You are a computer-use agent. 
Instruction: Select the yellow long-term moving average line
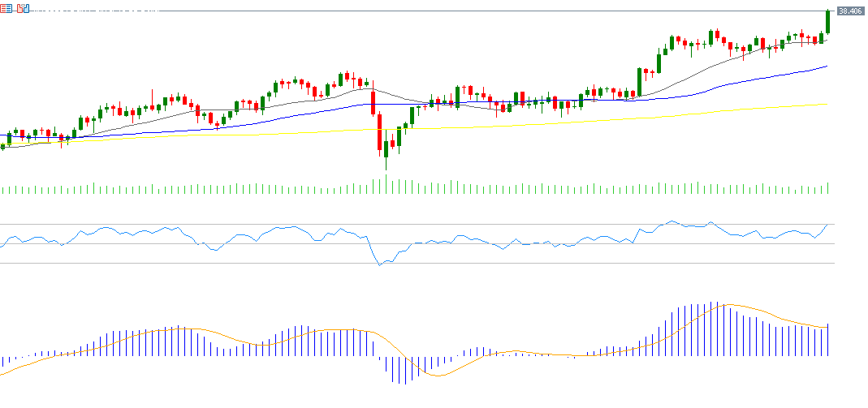568,121
